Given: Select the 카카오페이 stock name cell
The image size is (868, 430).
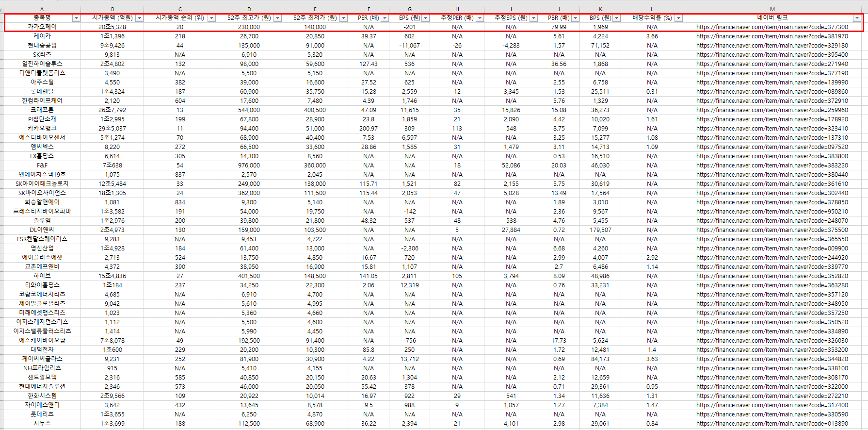Looking at the screenshot, I should (x=42, y=27).
